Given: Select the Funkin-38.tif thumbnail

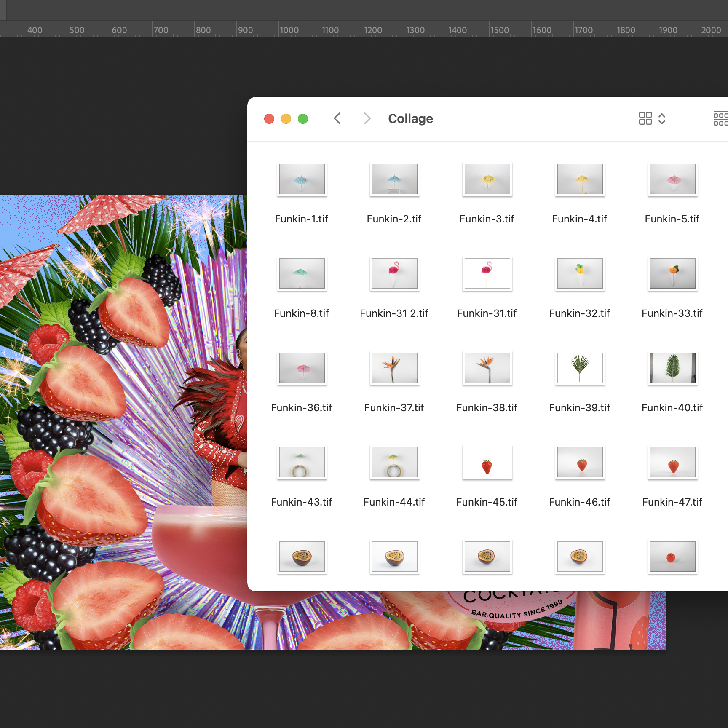Looking at the screenshot, I should [x=487, y=368].
